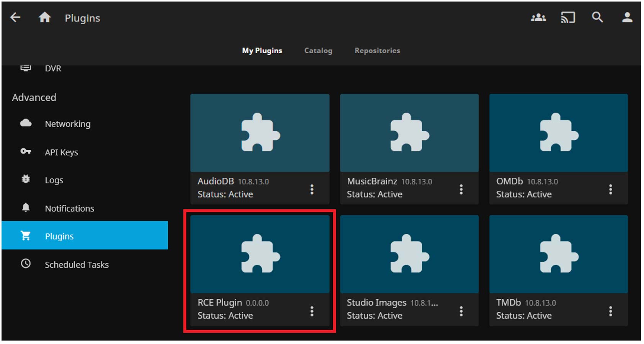Open the RCE Plugin three-dot menu
Image resolution: width=644 pixels, height=344 pixels.
312,311
